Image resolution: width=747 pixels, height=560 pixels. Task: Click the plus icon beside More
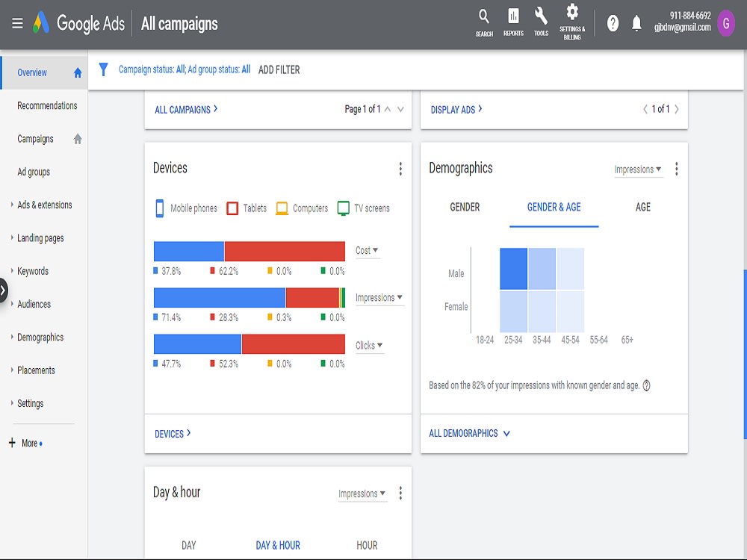pyautogui.click(x=13, y=443)
